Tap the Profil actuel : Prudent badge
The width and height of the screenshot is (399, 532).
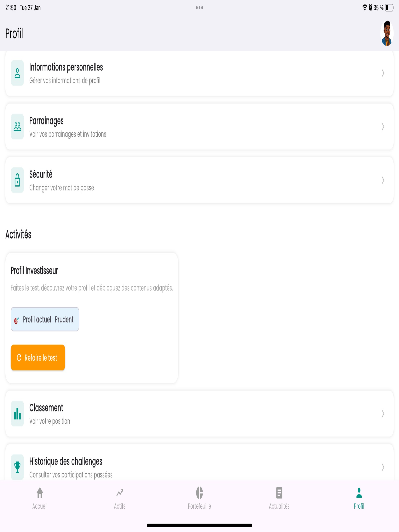point(45,319)
